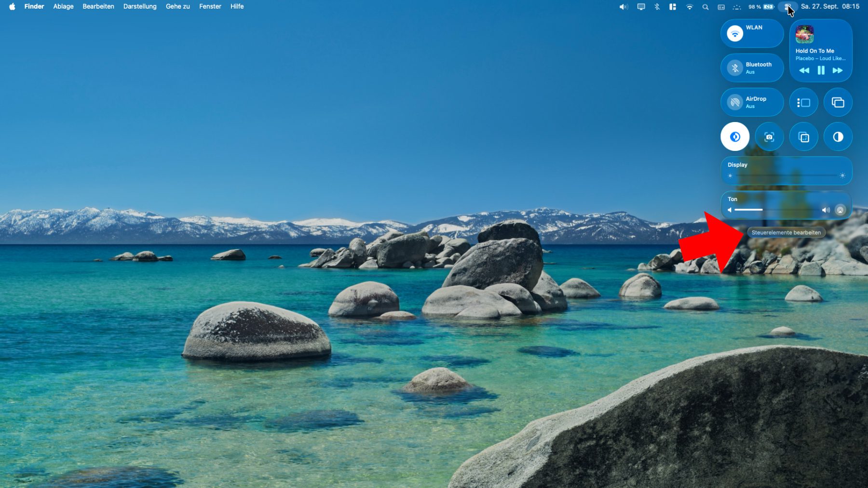Viewport: 868px width, 488px height.
Task: Turn on Bluetooth in Control Center
Action: pos(735,68)
